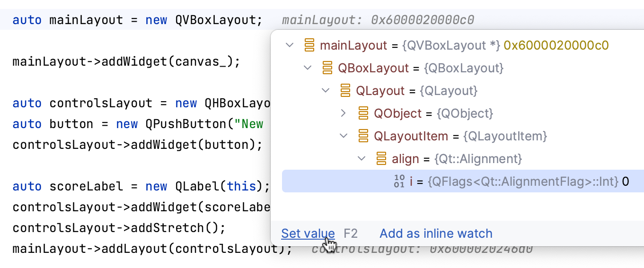The height and width of the screenshot is (268, 644).
Task: Click the binary icon beside variable i
Action: click(x=399, y=182)
